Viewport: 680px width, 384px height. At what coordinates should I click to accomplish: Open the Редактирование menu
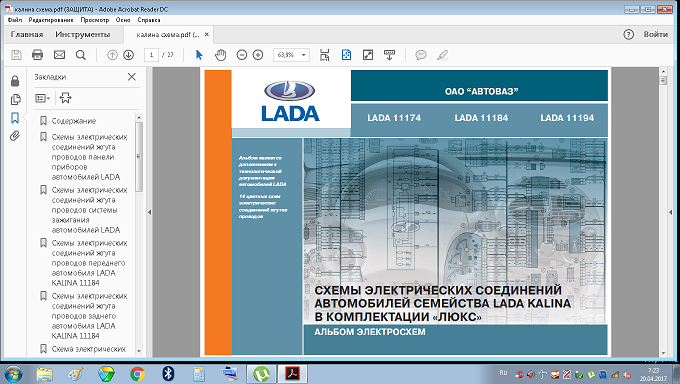pos(51,20)
